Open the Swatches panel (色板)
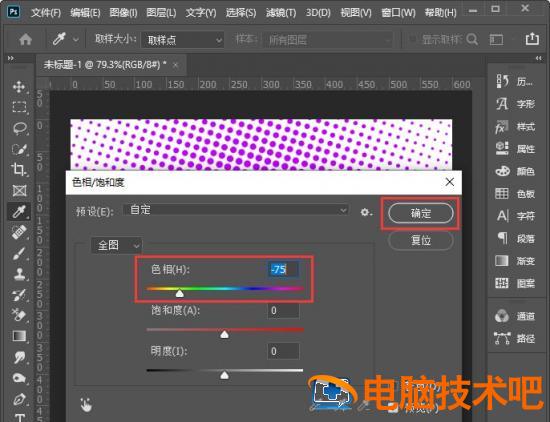This screenshot has height=422, width=550. 515,194
